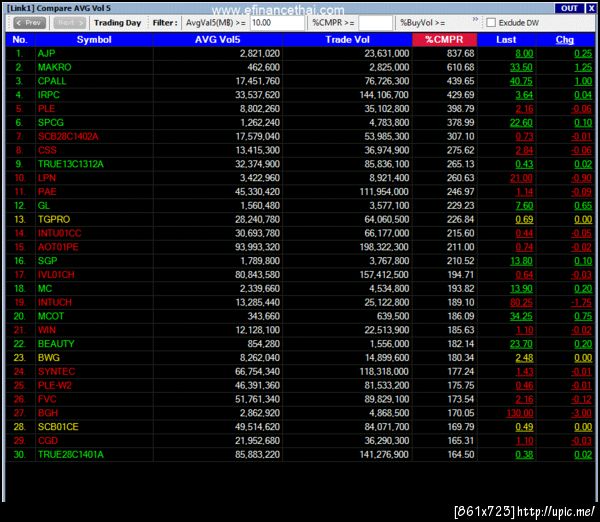This screenshot has width=600, height=522.
Task: Select the CGD symbol
Action: [x=48, y=441]
